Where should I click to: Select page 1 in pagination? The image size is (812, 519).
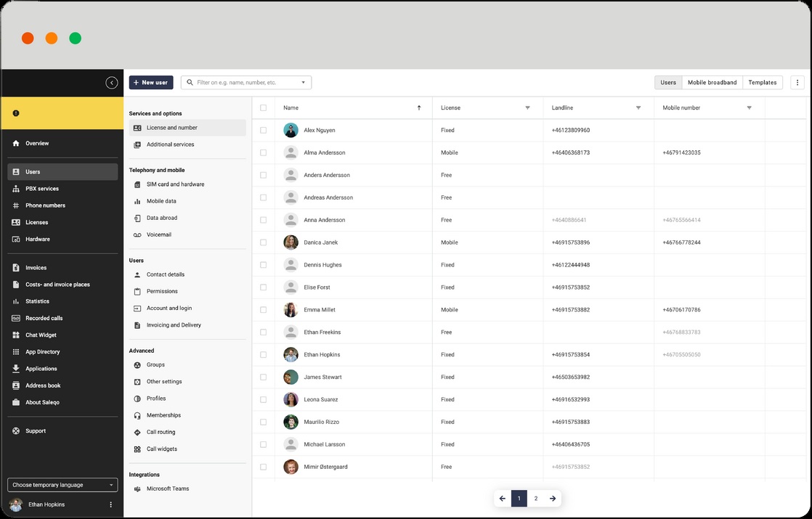(519, 498)
